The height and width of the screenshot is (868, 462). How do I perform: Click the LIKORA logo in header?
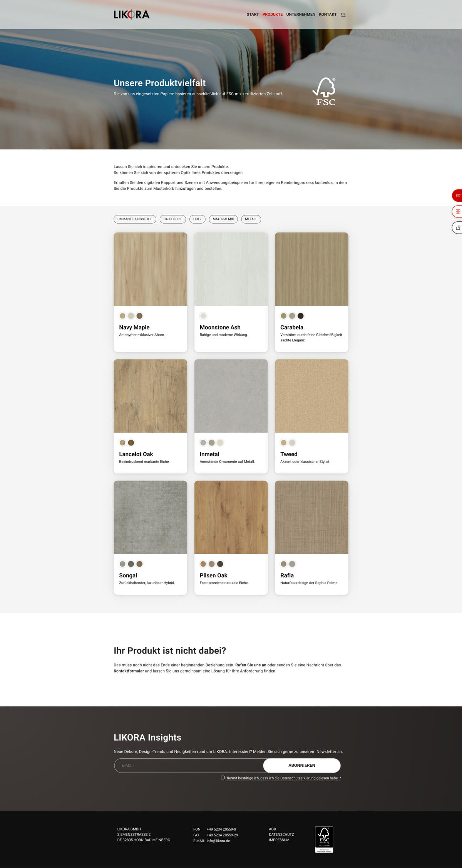point(131,15)
